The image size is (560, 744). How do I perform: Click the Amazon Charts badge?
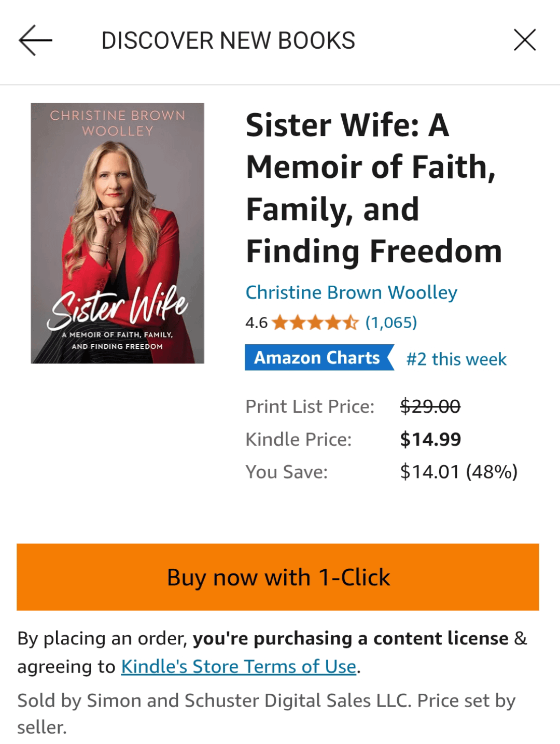click(318, 358)
